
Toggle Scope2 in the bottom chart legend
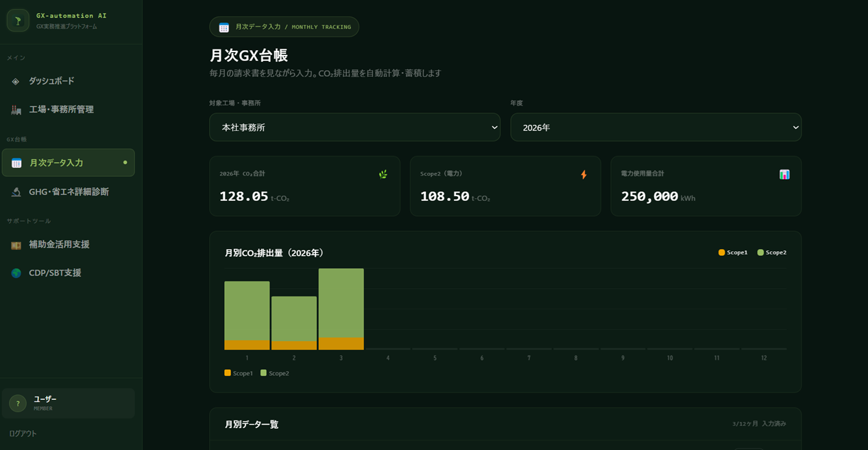point(274,373)
